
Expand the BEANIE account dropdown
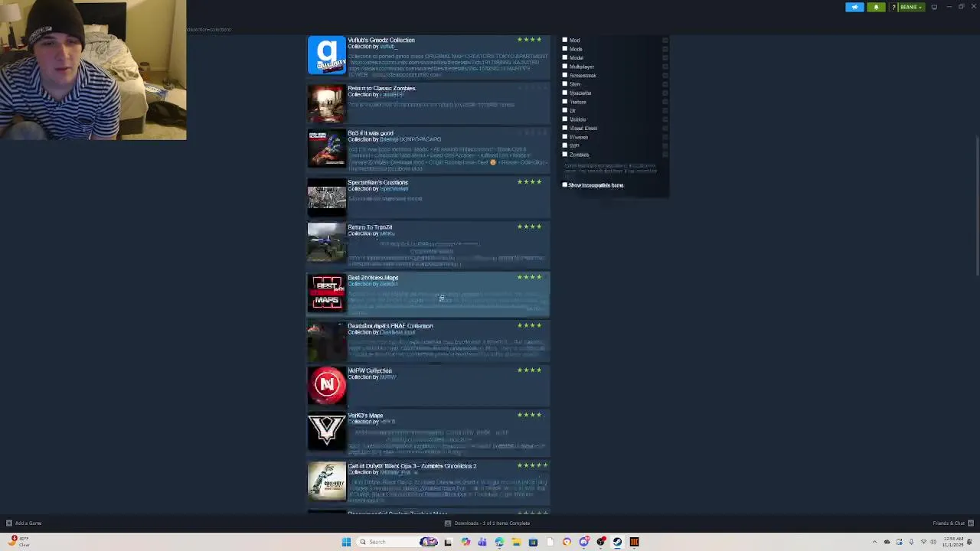910,7
